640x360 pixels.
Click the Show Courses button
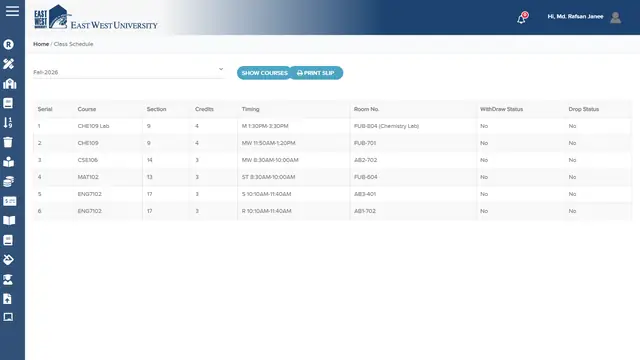264,73
